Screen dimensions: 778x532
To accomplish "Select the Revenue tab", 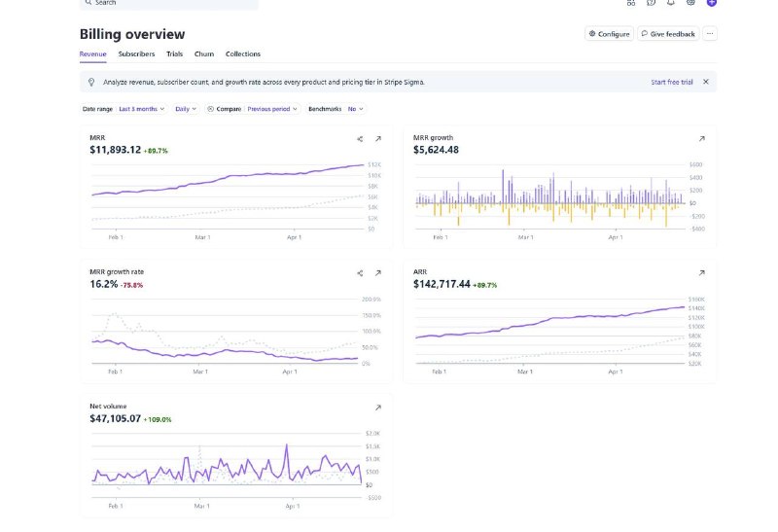I will tap(92, 54).
